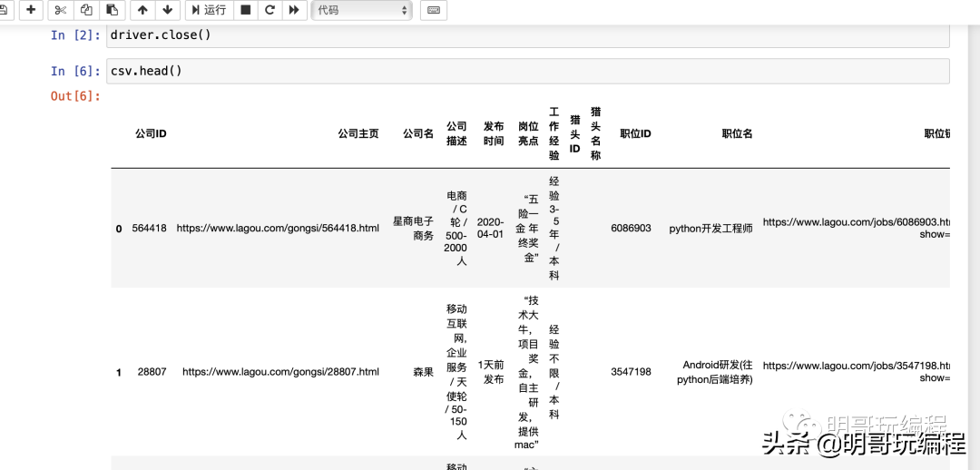980x470 pixels.
Task: Select the 猎头ID column header
Action: tap(575, 133)
